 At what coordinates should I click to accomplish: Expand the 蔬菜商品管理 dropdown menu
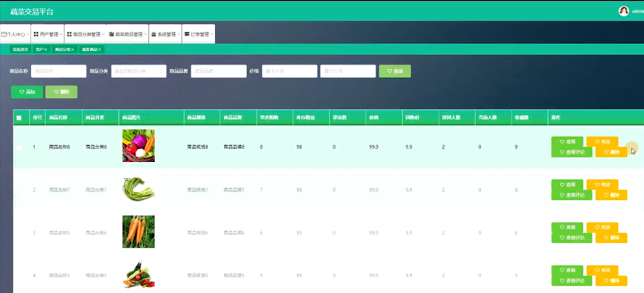[128, 34]
